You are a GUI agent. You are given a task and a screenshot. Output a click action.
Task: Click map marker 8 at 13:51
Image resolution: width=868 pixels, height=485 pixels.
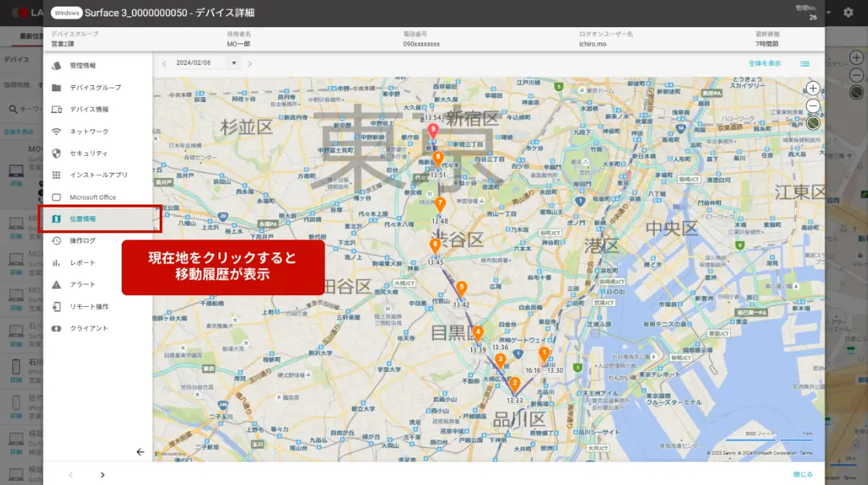pos(438,159)
